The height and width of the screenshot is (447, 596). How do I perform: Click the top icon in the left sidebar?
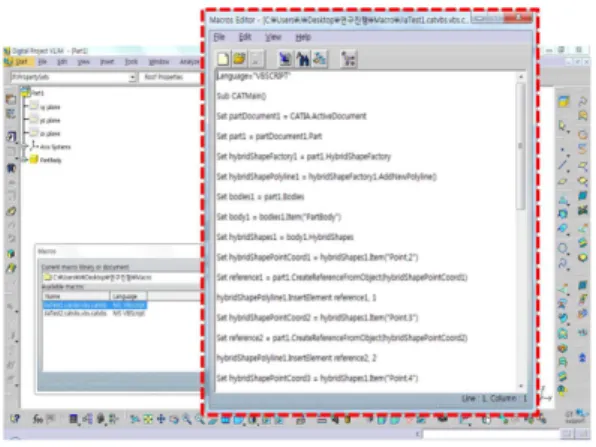click(x=11, y=100)
